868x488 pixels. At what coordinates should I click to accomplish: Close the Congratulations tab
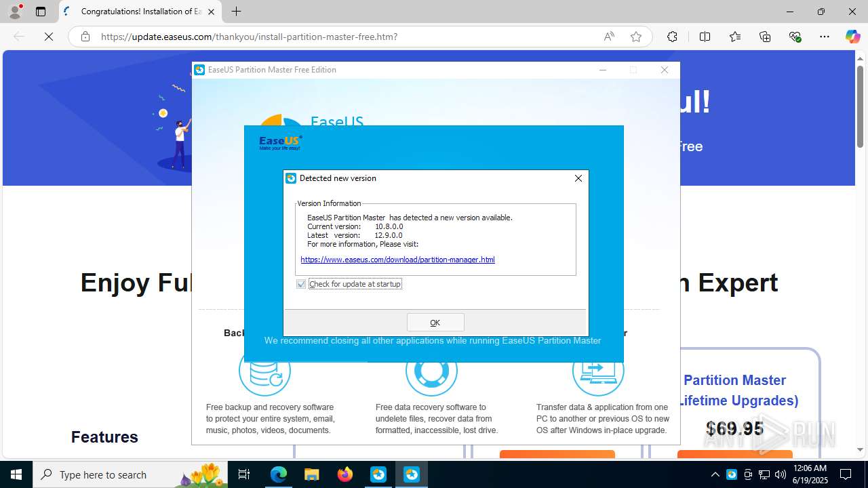211,12
